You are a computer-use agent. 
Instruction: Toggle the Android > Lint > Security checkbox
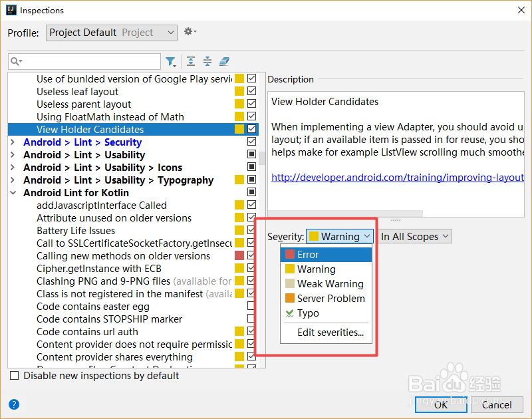(x=251, y=142)
